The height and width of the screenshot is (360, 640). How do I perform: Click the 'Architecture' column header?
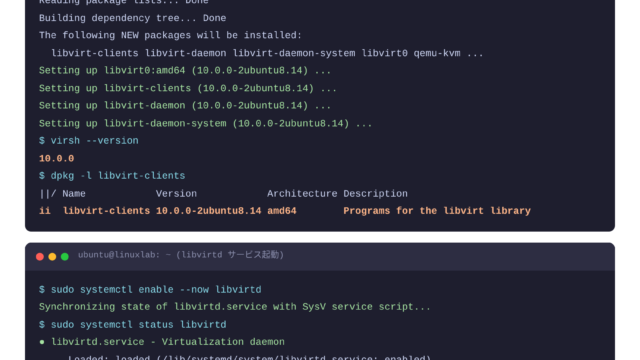[302, 194]
